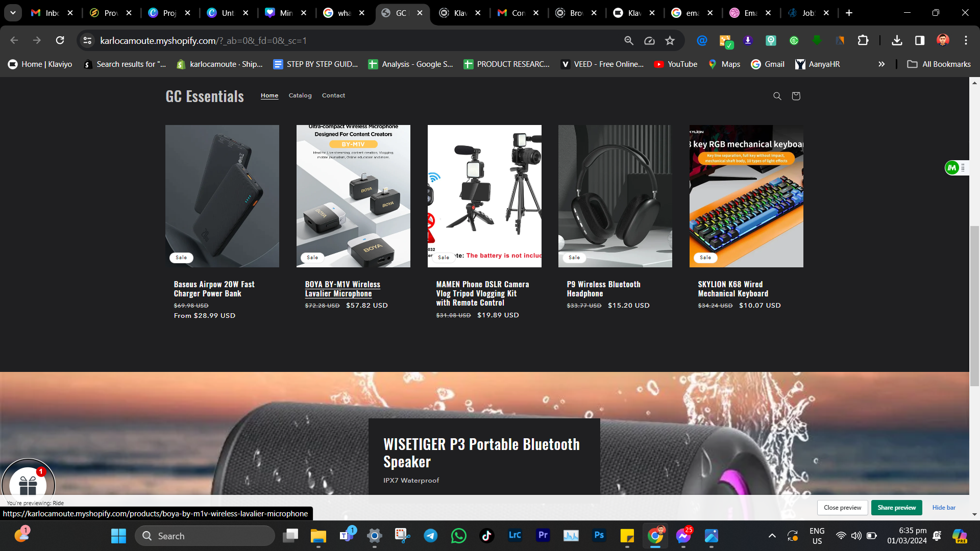The image size is (980, 551).
Task: Open the Gmail bookmark
Action: (768, 64)
